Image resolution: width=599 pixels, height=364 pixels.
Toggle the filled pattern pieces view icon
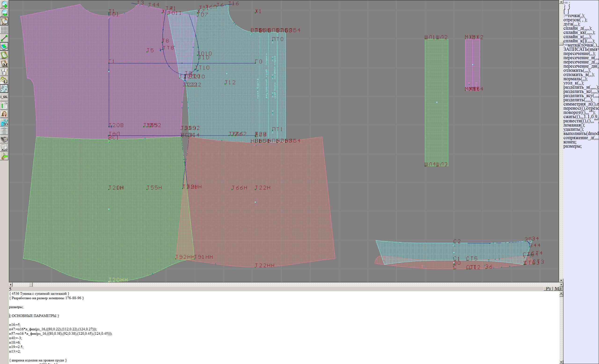pos(4,47)
